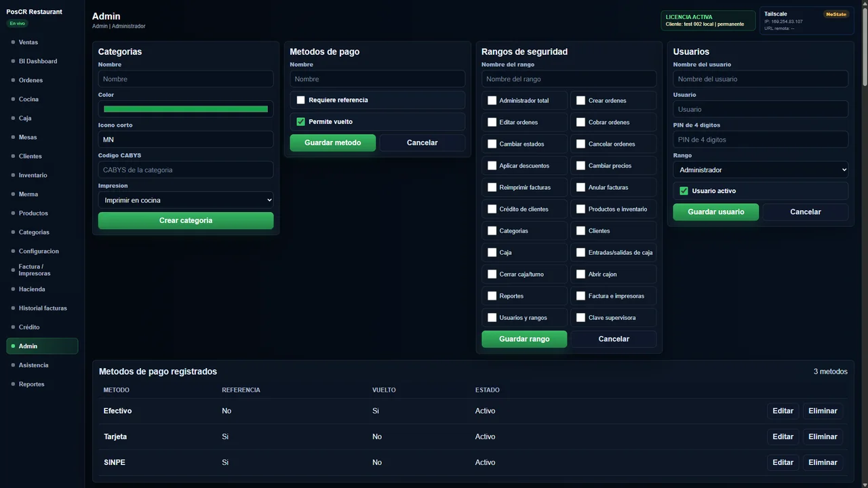Go to Inventario page
Image resolution: width=868 pixels, height=488 pixels.
[x=42, y=175]
